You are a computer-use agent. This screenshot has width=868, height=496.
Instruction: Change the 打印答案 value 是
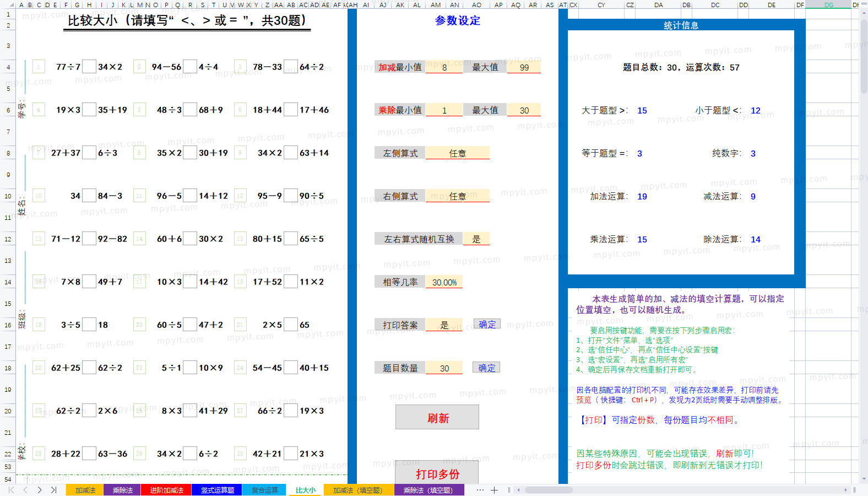444,325
